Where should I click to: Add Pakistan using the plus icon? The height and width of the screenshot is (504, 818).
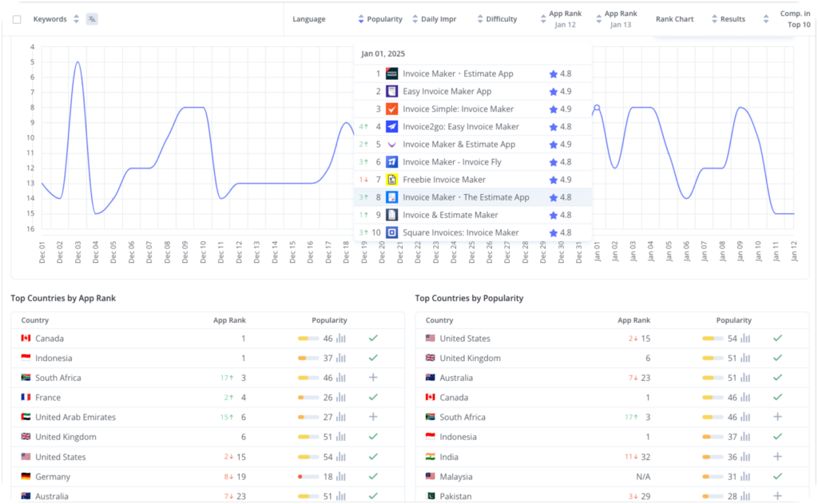coord(777,496)
